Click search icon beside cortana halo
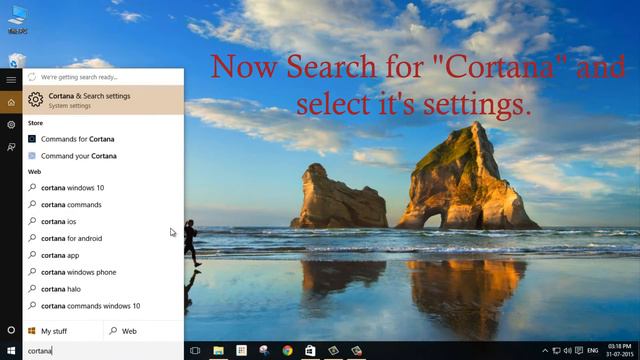 point(32,289)
